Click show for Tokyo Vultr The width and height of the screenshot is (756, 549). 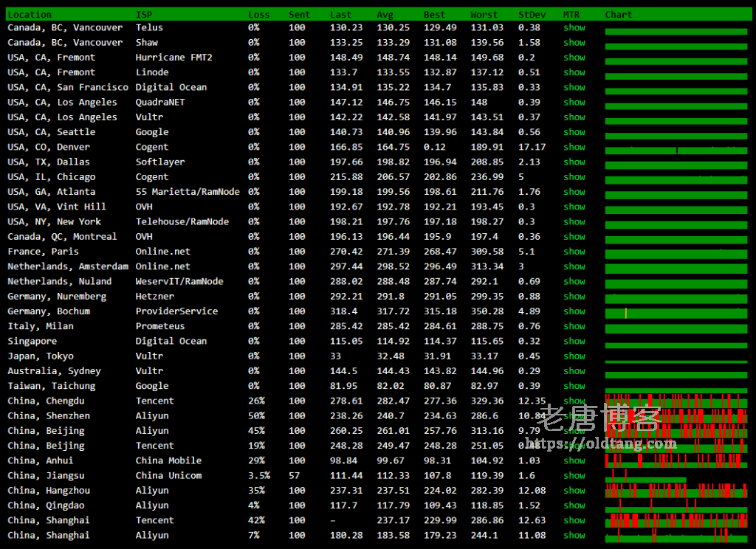[574, 356]
